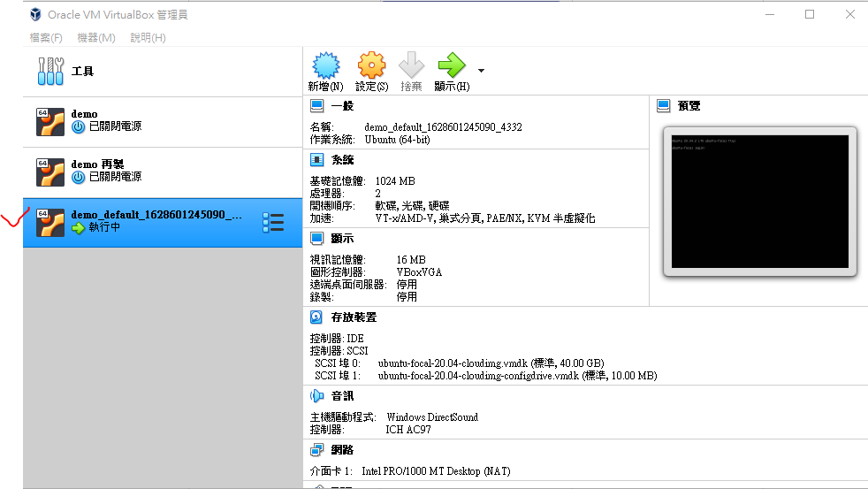Image resolution: width=868 pixels, height=489 pixels.
Task: Click powered-off status icon under demo
Action: (x=78, y=126)
